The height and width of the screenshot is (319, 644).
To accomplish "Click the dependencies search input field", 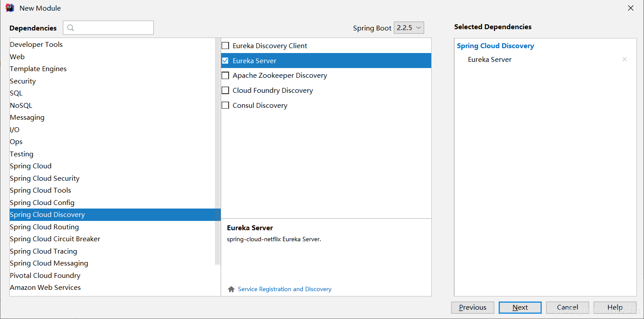I will tap(108, 27).
